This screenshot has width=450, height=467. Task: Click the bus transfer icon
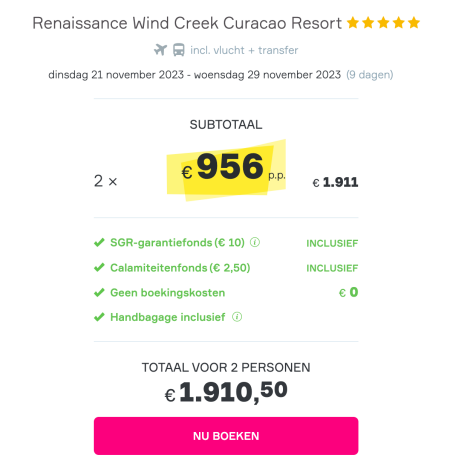(179, 50)
